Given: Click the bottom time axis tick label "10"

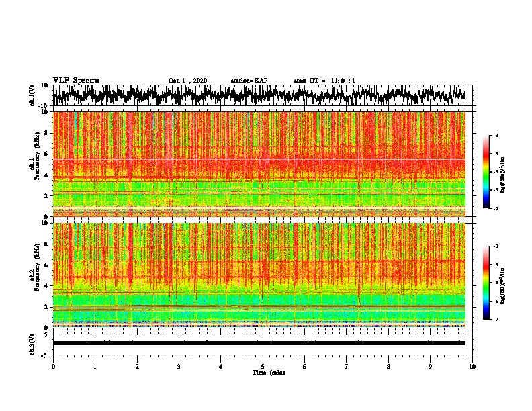Looking at the screenshot, I should point(472,367).
